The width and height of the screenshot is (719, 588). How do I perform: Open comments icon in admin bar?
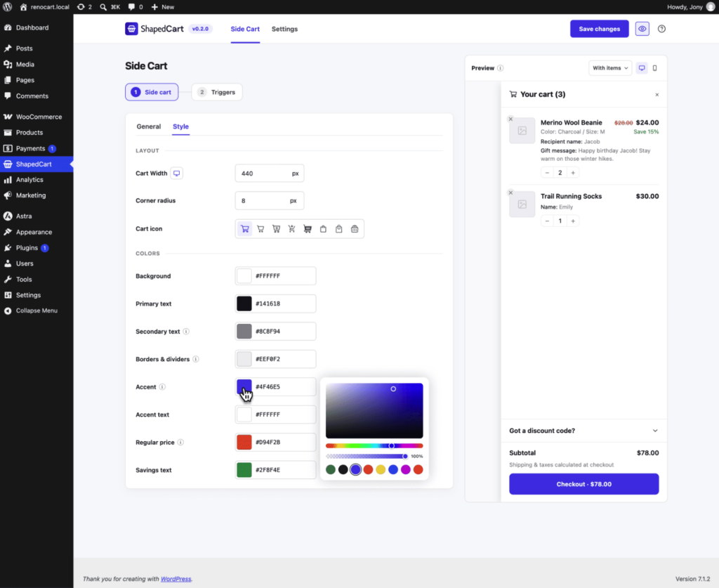tap(136, 7)
